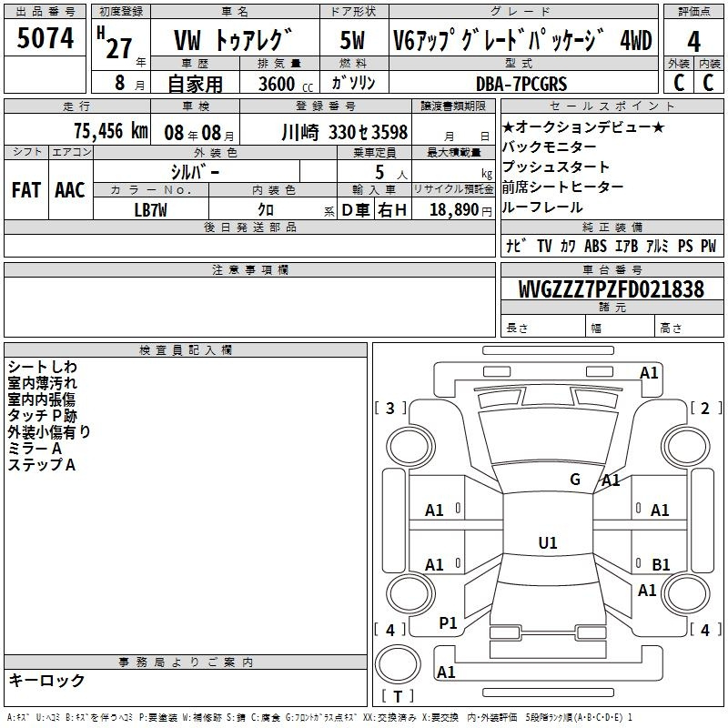
Task: Click the ★オークションデビュー★ sales point
Action: click(x=583, y=127)
